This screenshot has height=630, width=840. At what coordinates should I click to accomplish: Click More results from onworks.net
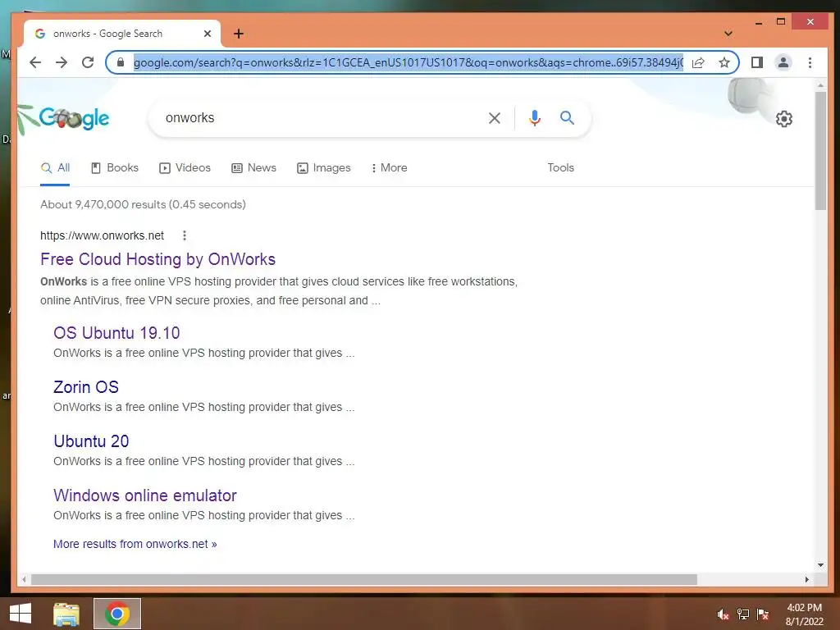click(x=135, y=545)
